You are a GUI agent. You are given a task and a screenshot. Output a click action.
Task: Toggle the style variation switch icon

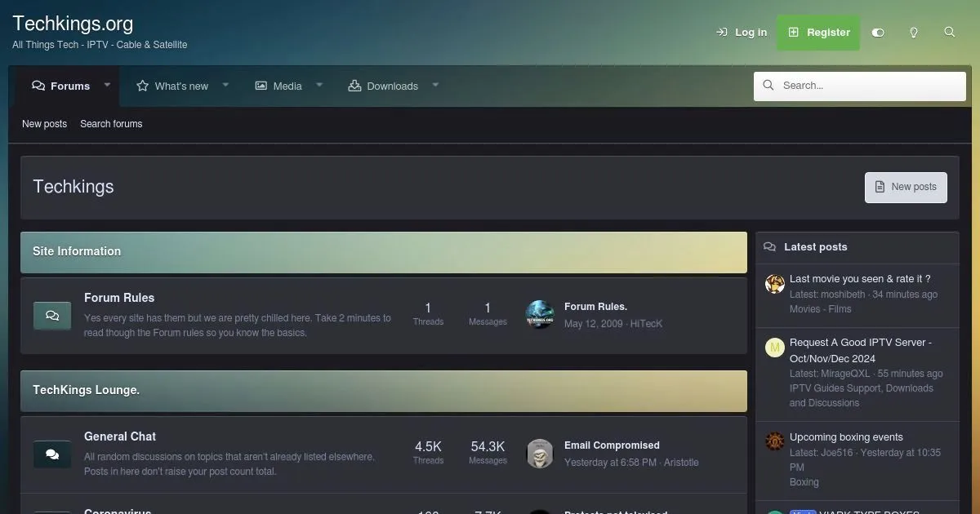click(x=878, y=33)
